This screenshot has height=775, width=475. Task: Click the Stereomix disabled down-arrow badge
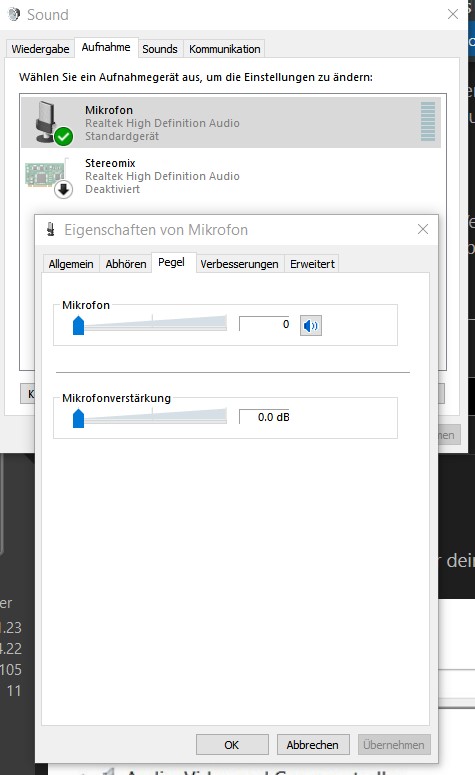(x=64, y=189)
